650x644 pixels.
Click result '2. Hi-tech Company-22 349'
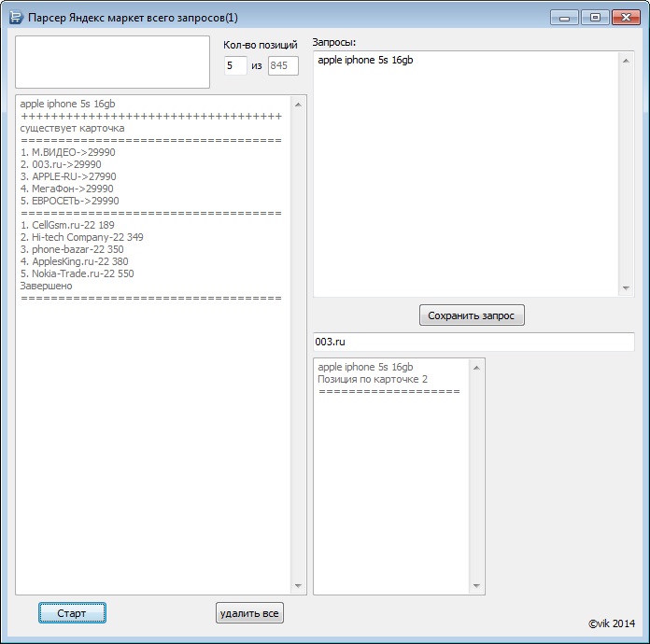(81, 237)
